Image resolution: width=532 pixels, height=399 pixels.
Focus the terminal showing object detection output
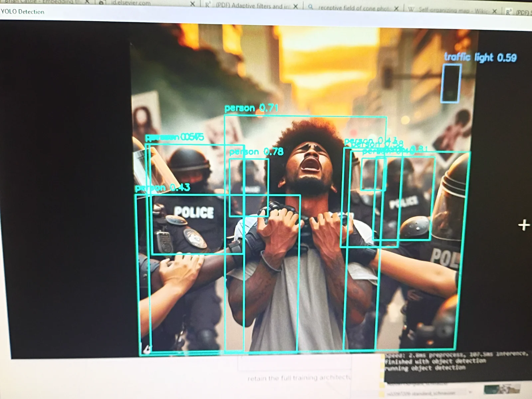[x=456, y=366]
